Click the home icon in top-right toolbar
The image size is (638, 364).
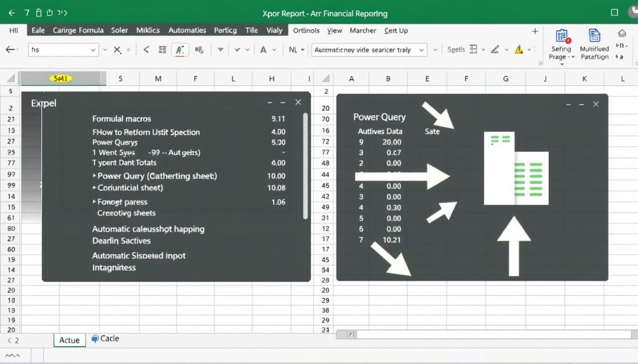point(623,34)
